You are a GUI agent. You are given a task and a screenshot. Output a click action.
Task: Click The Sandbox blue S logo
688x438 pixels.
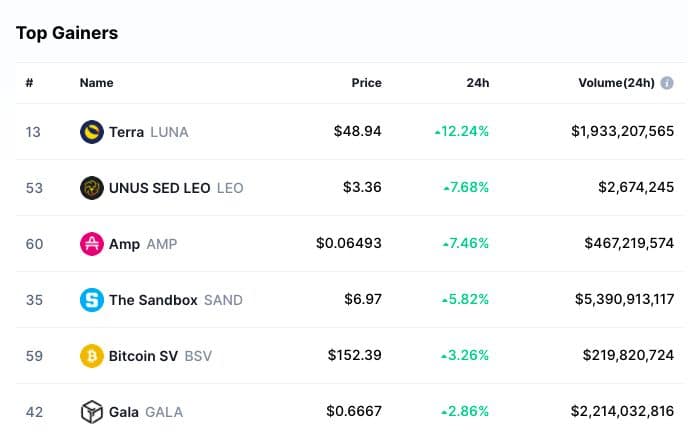coord(92,299)
